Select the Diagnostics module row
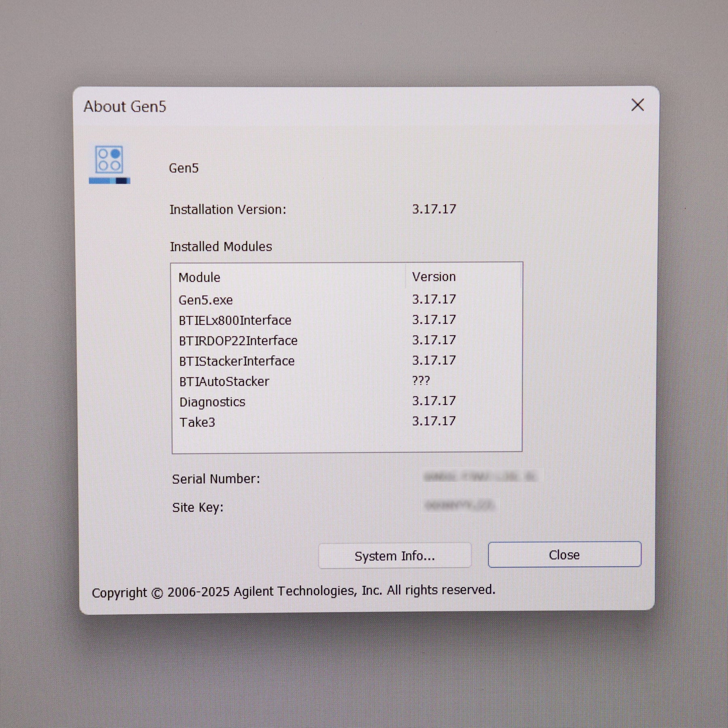The width and height of the screenshot is (728, 728). [x=212, y=401]
